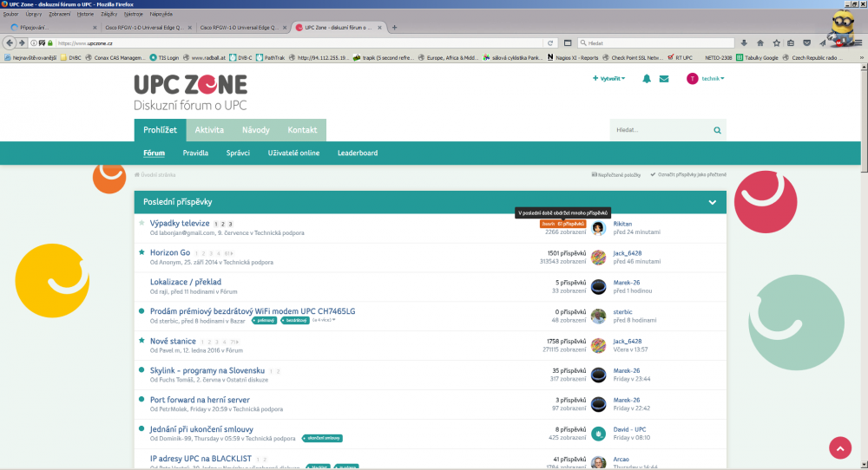Click Rikitan's avatar in Výpadky televize row
The height and width of the screenshot is (470, 868).
click(598, 228)
